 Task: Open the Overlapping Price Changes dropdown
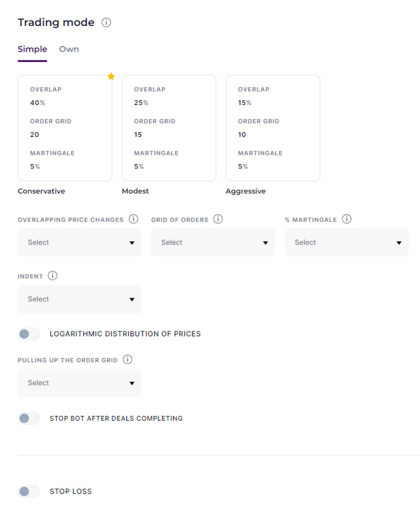coord(80,242)
